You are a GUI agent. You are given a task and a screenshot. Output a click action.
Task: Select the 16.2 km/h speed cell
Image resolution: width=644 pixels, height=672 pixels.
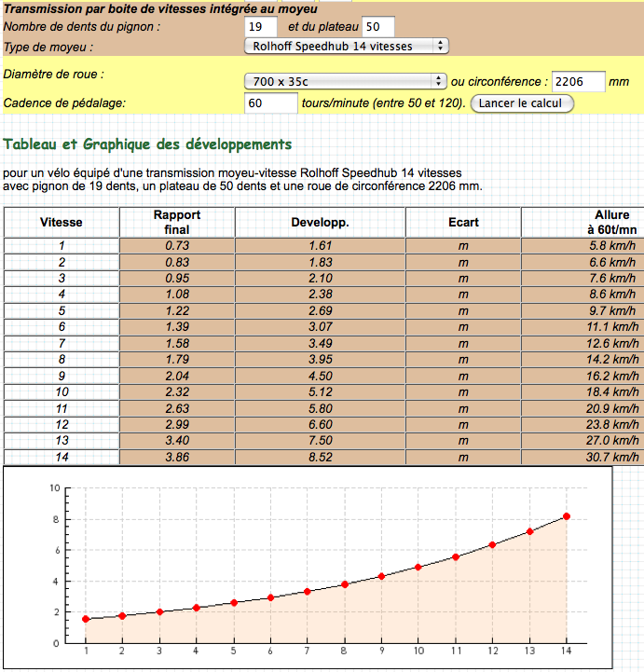click(x=582, y=376)
